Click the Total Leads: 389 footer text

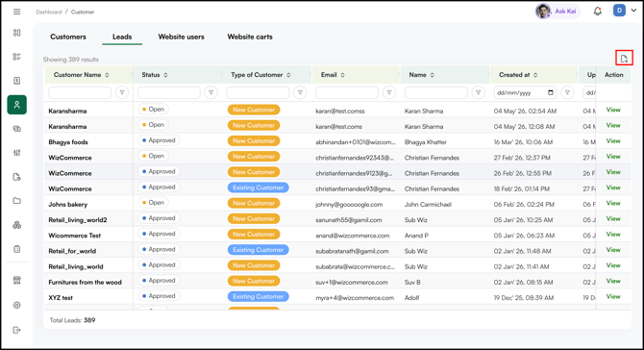(72, 320)
